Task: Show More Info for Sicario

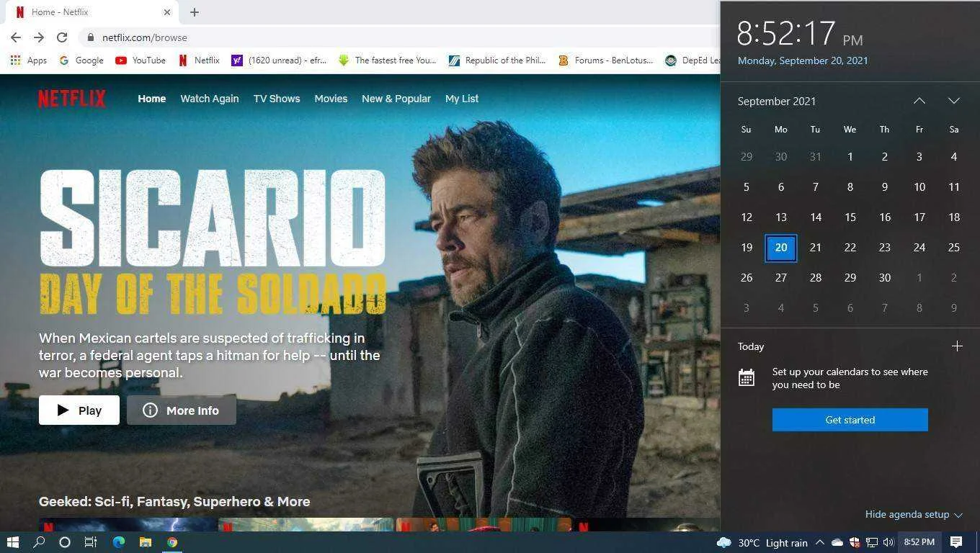Action: click(182, 410)
